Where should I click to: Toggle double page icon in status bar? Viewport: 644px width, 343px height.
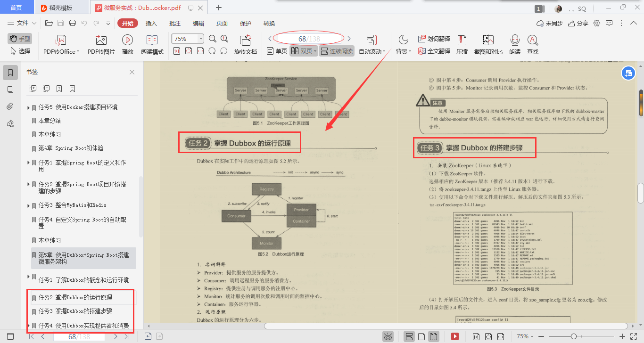coord(434,336)
